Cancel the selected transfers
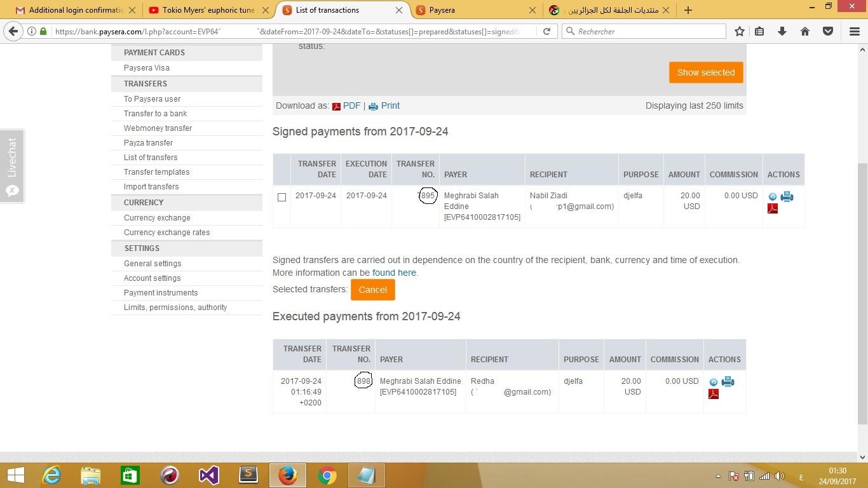Image resolution: width=868 pixels, height=488 pixels. point(372,290)
